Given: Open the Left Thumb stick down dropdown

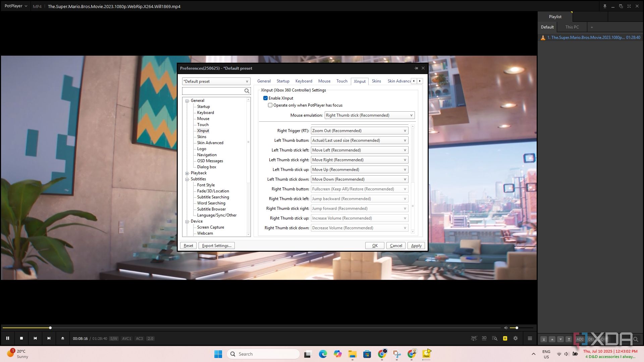Looking at the screenshot, I should 360,179.
